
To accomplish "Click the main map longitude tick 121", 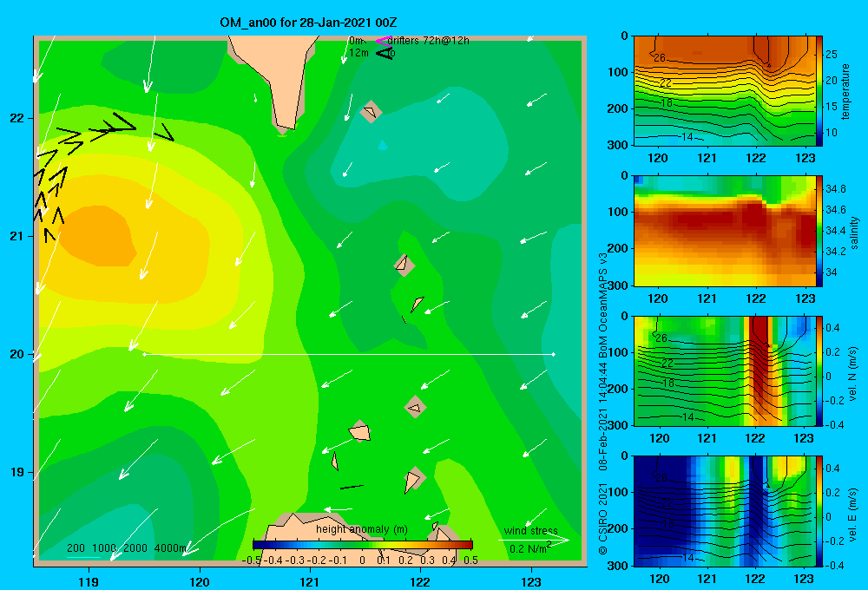I will (x=310, y=581).
